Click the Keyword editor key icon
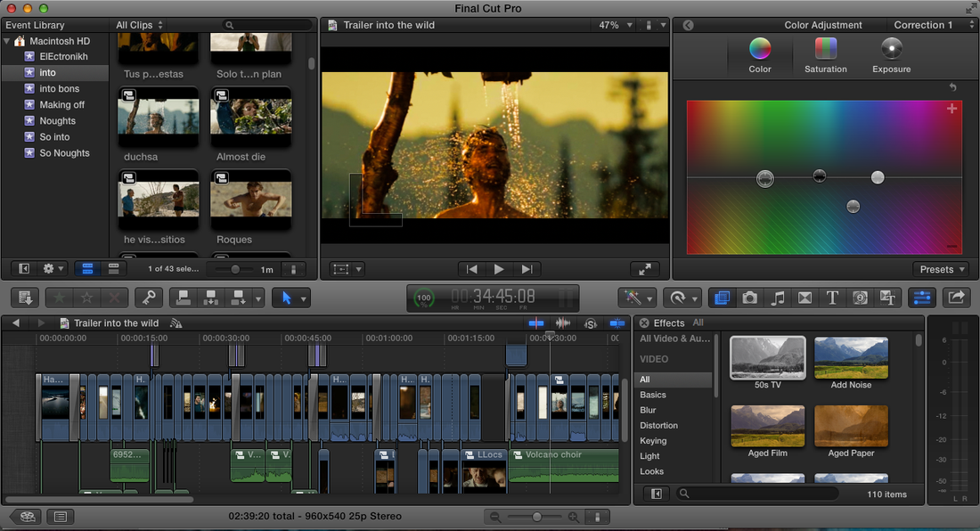The width and height of the screenshot is (980, 531). coord(149,297)
